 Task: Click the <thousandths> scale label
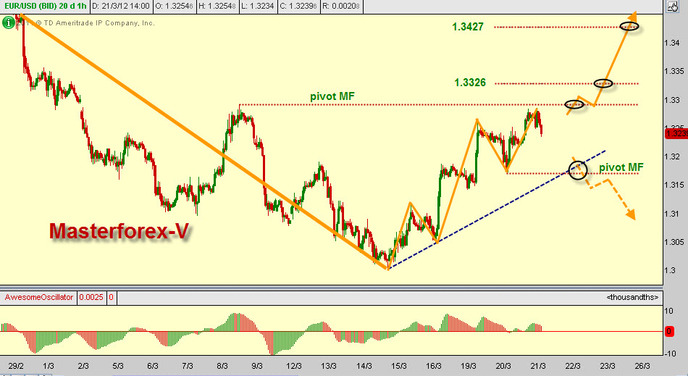(632, 297)
